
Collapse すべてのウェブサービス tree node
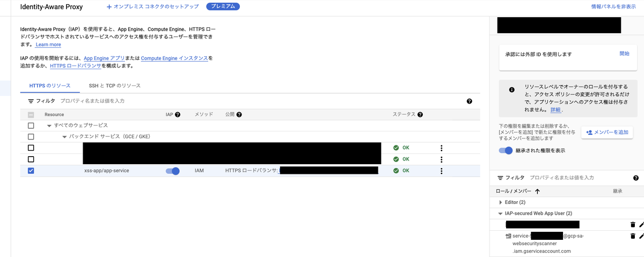point(49,126)
